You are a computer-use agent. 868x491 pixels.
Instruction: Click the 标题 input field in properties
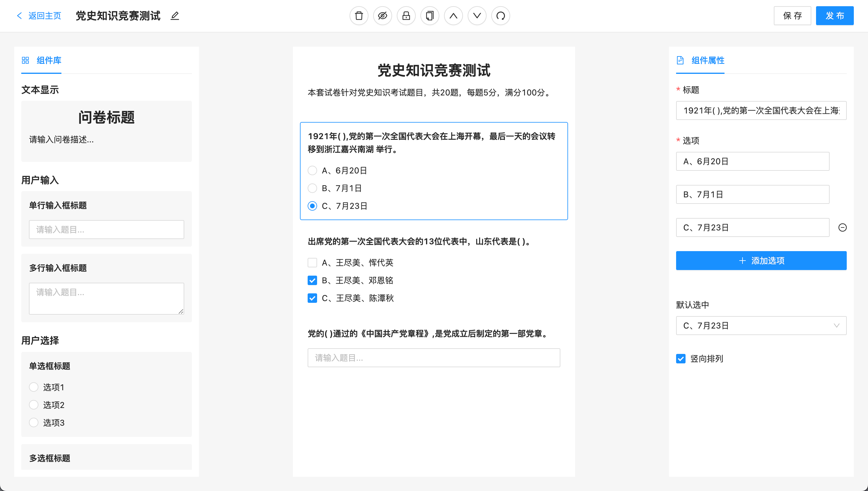coord(761,110)
